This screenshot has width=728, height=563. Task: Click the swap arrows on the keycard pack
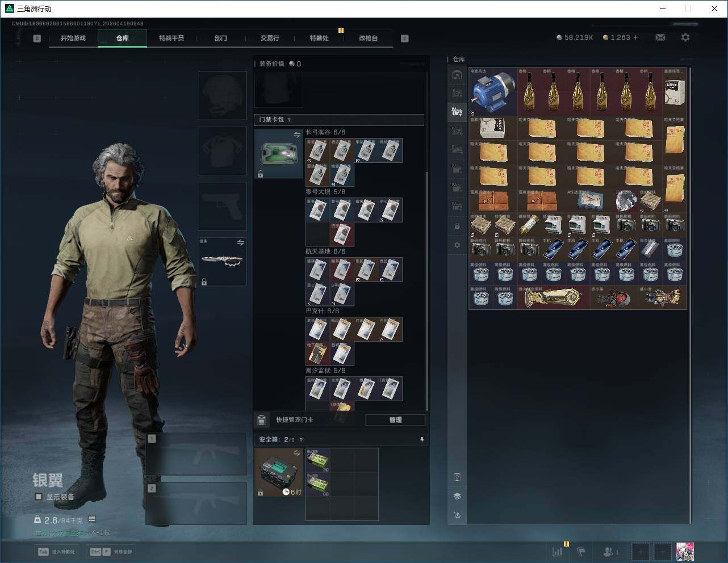pyautogui.click(x=297, y=135)
